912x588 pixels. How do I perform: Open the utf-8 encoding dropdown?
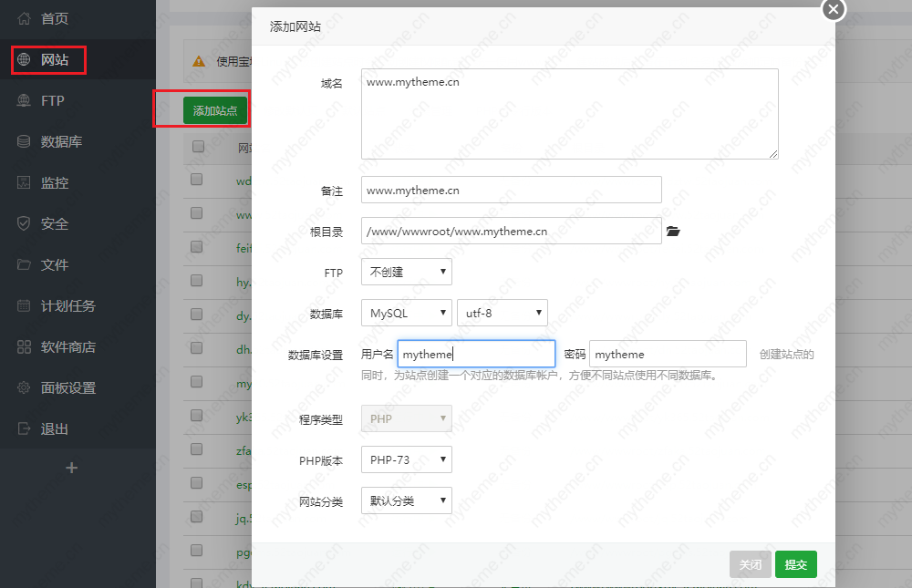(502, 313)
